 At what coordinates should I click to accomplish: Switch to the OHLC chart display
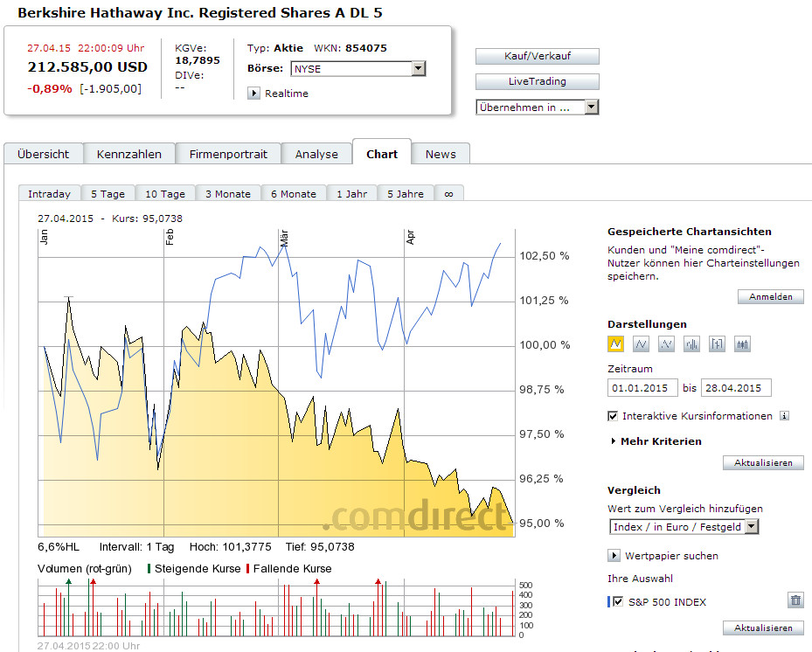coord(718,343)
